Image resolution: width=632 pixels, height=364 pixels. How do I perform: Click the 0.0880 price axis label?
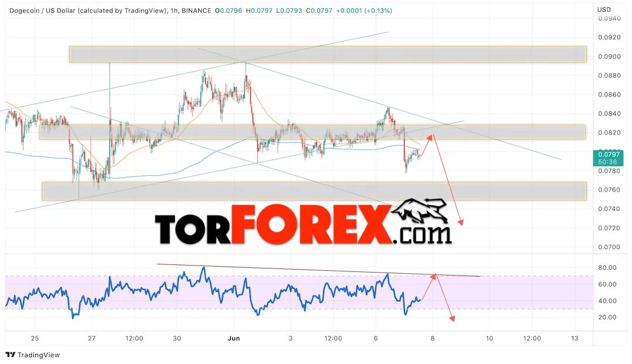coord(609,76)
